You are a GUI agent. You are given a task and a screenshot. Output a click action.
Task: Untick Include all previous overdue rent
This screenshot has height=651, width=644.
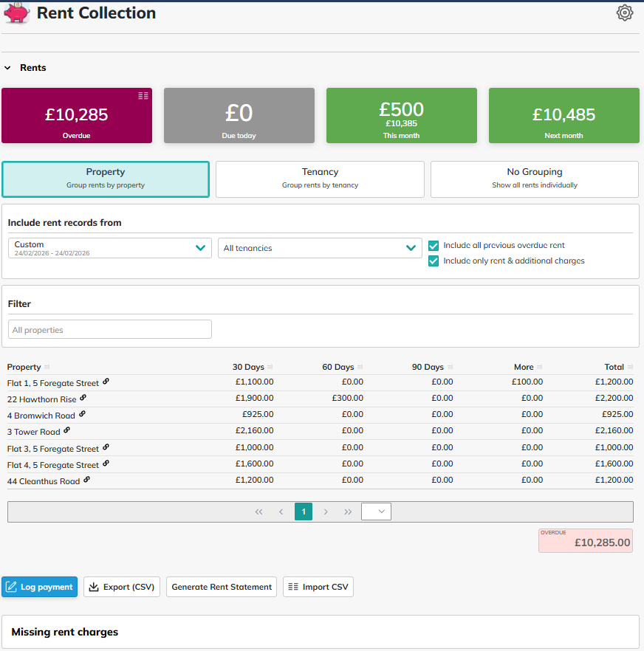tap(434, 246)
